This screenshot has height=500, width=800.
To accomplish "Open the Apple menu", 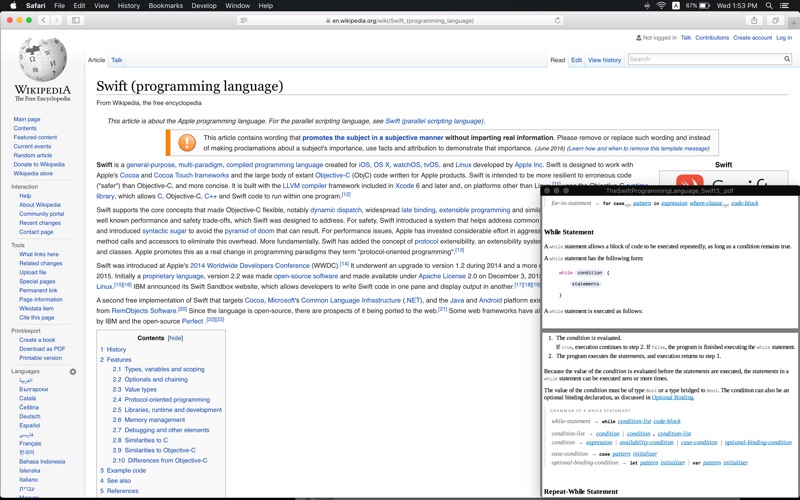I will (x=14, y=6).
